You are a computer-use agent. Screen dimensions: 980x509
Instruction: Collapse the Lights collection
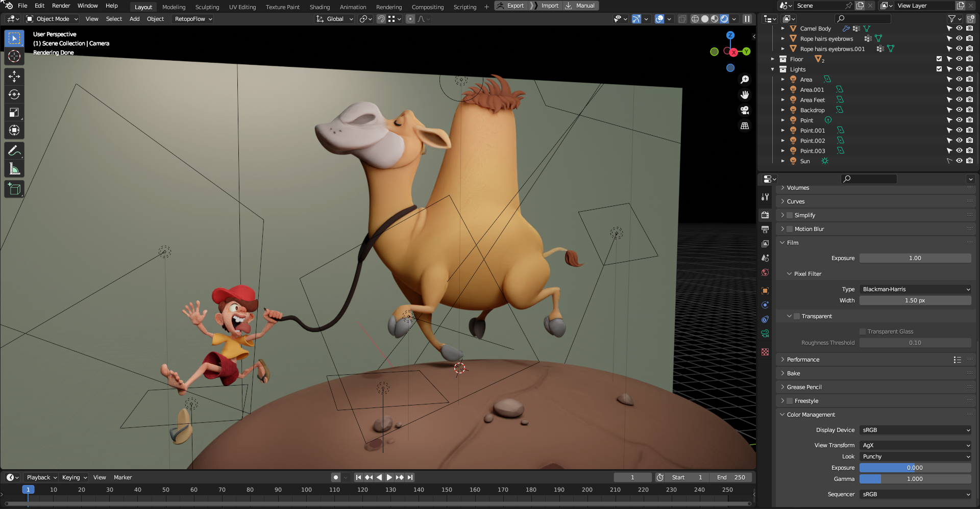772,69
